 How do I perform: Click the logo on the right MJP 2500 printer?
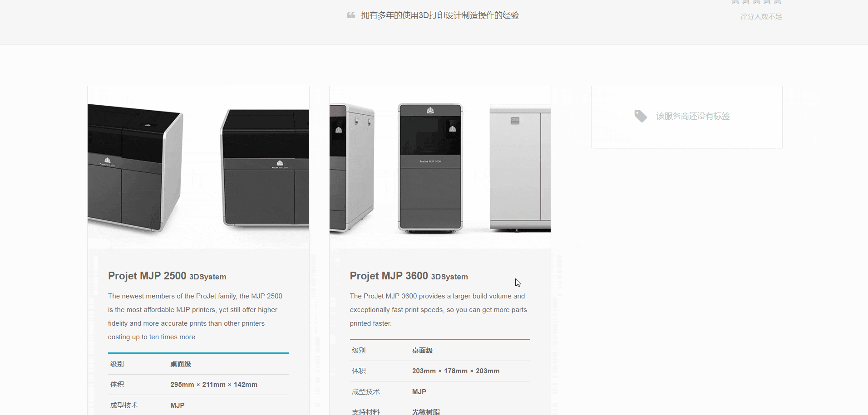click(280, 163)
